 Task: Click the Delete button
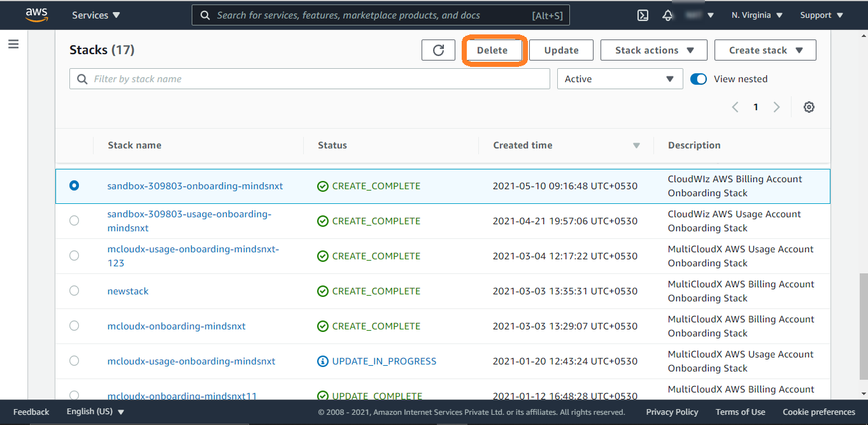click(492, 50)
